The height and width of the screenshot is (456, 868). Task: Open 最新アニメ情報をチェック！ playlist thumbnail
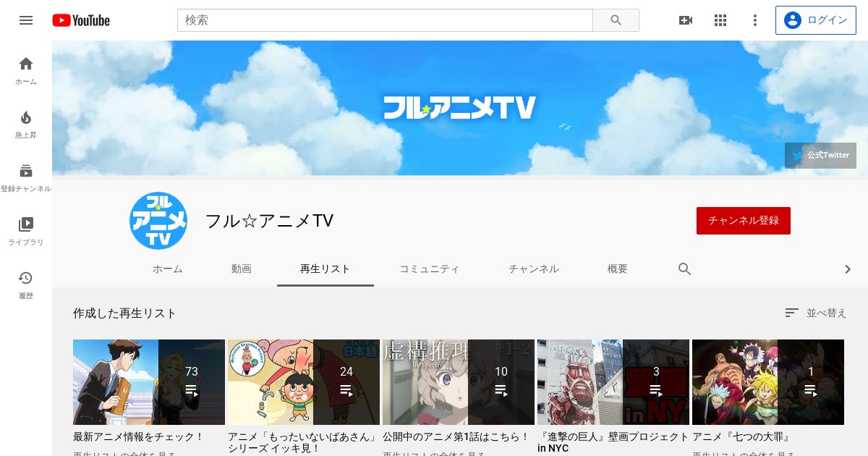click(149, 382)
